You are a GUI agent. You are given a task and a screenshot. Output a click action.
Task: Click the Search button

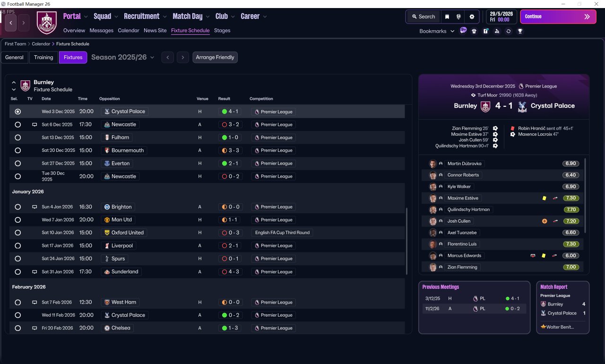[x=423, y=17]
